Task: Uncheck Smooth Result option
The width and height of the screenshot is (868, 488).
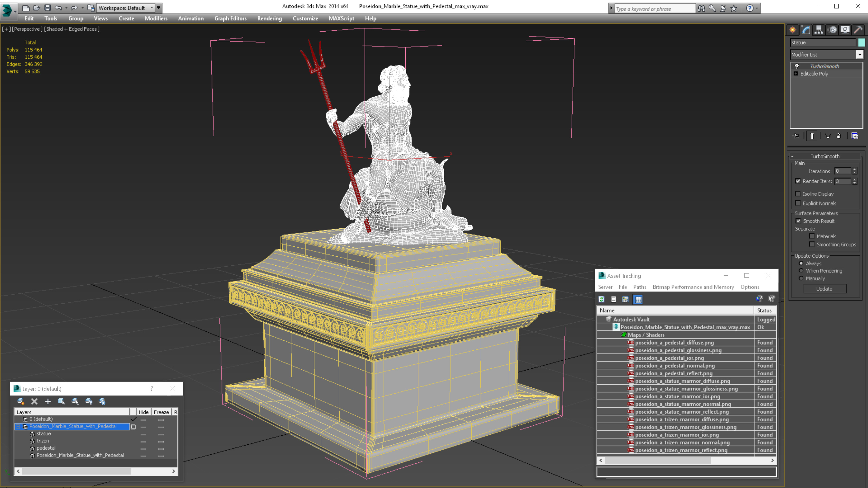Action: pos(798,221)
